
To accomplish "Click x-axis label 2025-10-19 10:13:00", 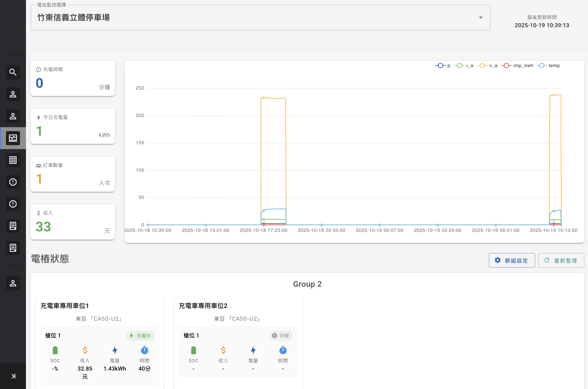I will 554,230.
